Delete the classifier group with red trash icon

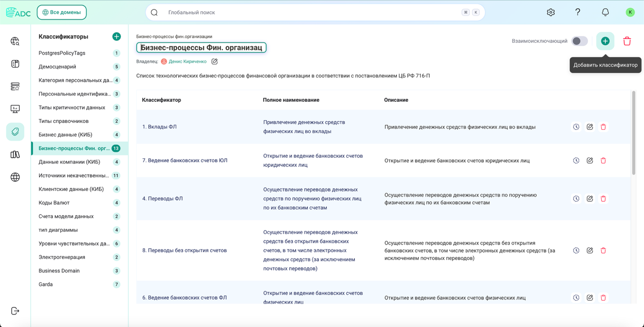point(627,41)
